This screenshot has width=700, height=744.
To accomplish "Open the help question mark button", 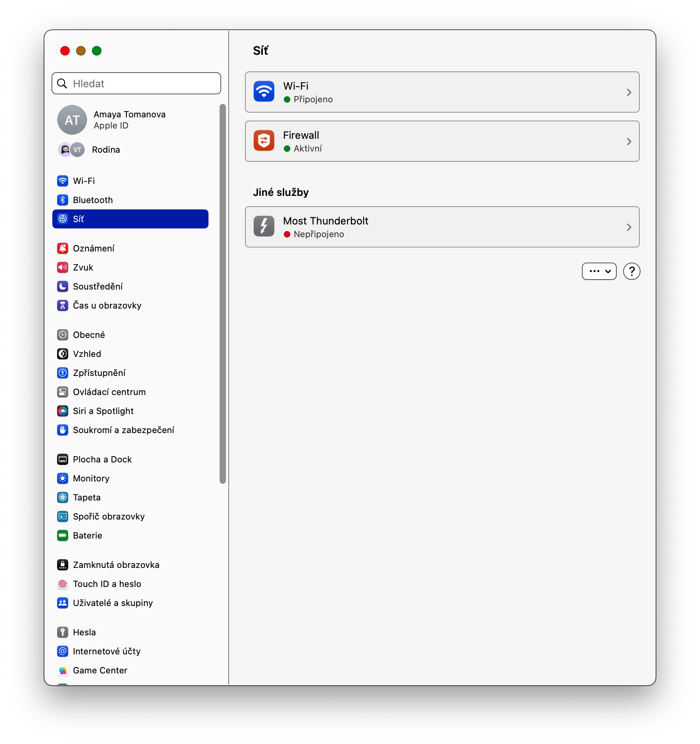I will (x=631, y=271).
